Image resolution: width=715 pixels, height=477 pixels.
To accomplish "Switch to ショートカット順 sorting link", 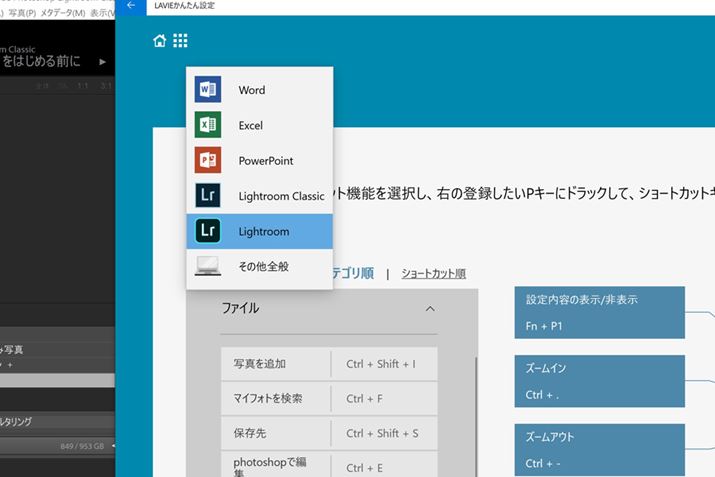I will coord(434,274).
